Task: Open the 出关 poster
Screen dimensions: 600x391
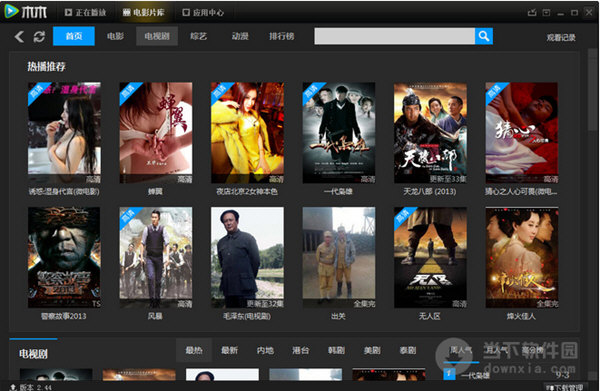Action: click(x=339, y=257)
